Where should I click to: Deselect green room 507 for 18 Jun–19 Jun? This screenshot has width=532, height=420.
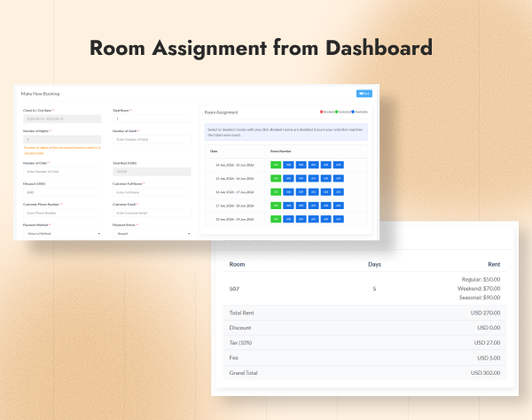pos(276,219)
